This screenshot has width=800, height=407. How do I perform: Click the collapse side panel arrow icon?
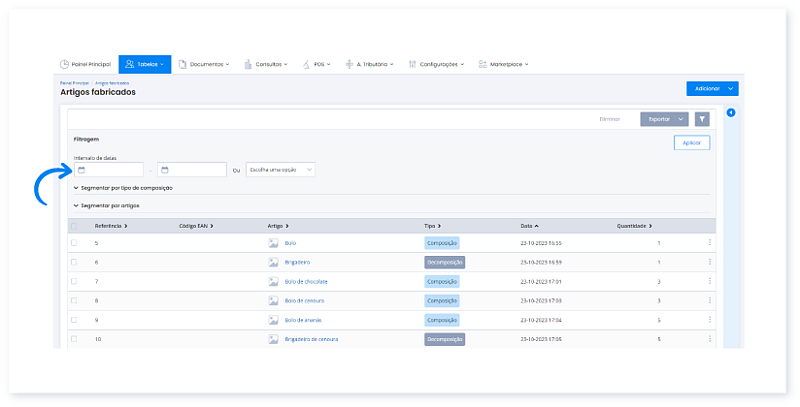pyautogui.click(x=730, y=112)
